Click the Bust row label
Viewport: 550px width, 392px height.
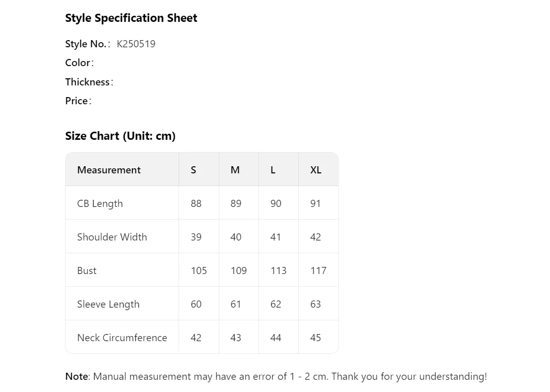87,271
